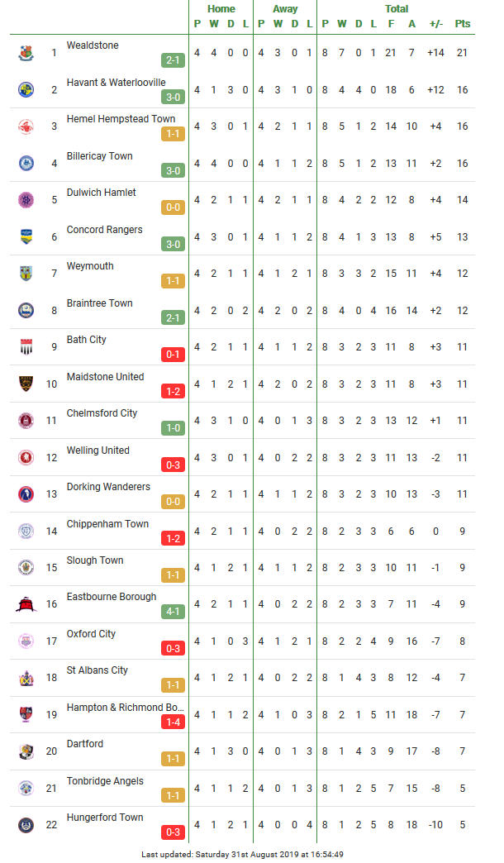The height and width of the screenshot is (863, 504).
Task: Click the Away column group header
Action: 285,9
